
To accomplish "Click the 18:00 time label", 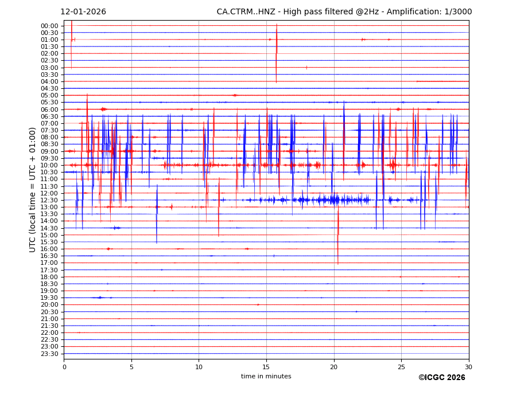I will (49, 277).
